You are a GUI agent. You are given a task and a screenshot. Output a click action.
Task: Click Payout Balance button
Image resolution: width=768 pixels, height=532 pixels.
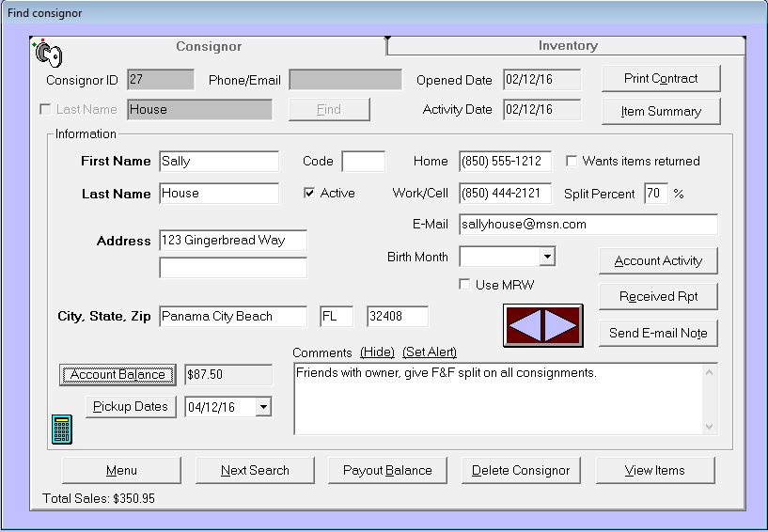point(387,470)
